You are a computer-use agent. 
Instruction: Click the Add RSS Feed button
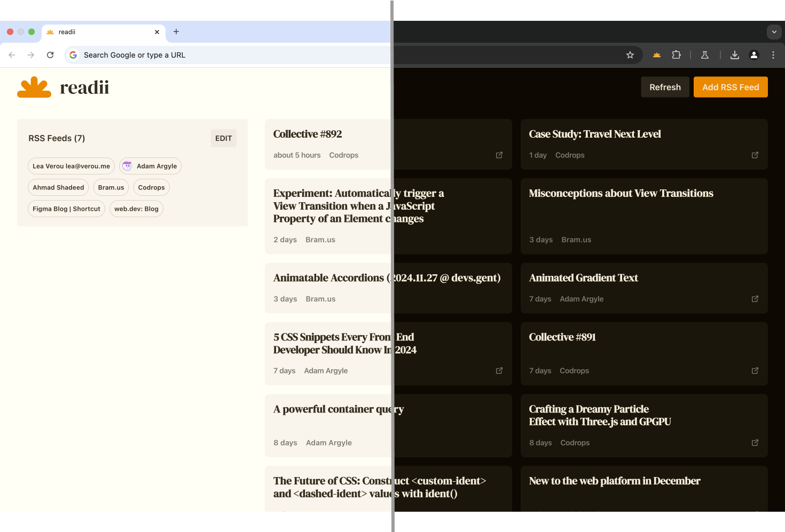click(x=731, y=87)
